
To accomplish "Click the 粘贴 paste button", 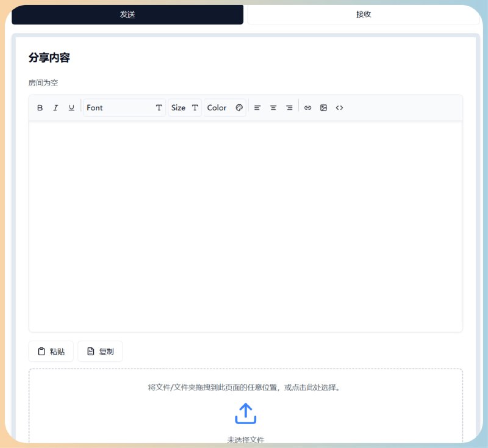I will [51, 352].
